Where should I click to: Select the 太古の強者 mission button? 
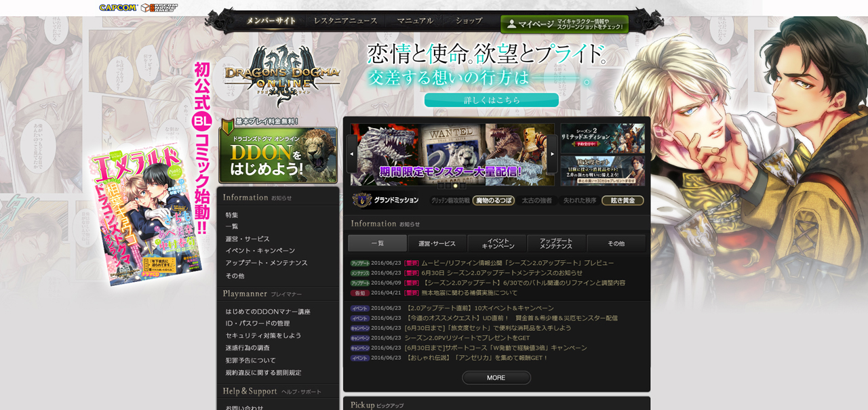[537, 201]
